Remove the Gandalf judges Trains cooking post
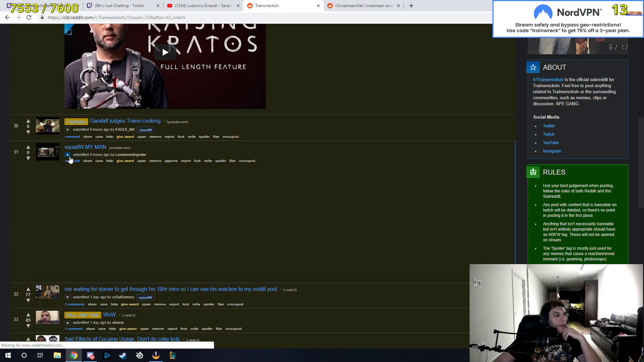Viewport: 644px width, 362px height. tap(155, 137)
